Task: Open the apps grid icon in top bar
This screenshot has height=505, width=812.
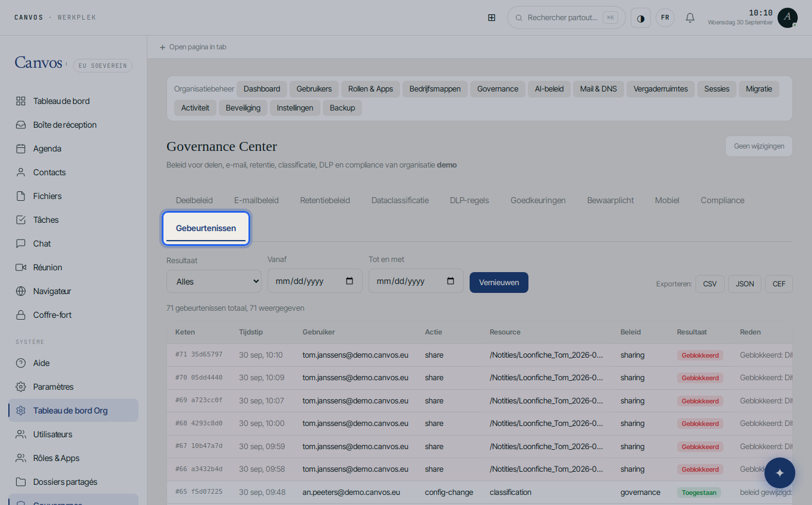Action: coord(492,18)
